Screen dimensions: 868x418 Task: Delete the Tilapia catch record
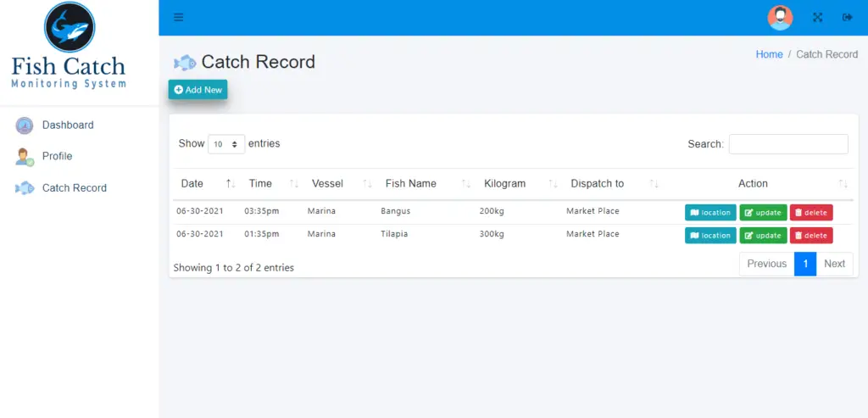point(811,236)
